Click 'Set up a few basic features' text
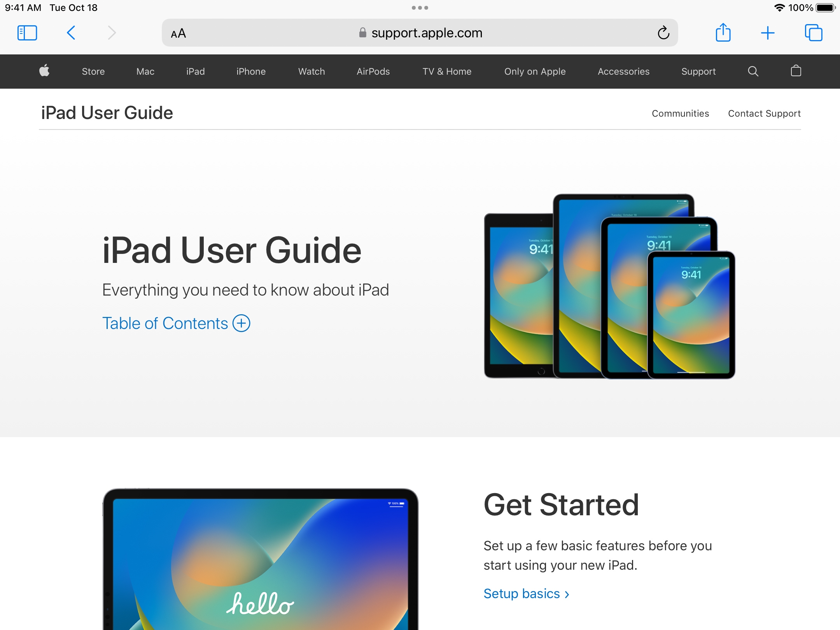This screenshot has width=840, height=630. (598, 555)
